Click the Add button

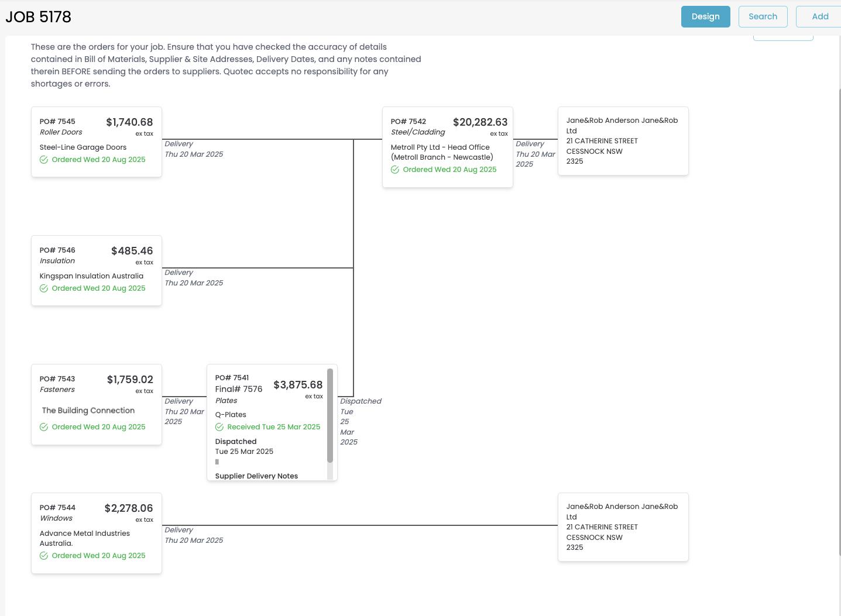pyautogui.click(x=819, y=16)
